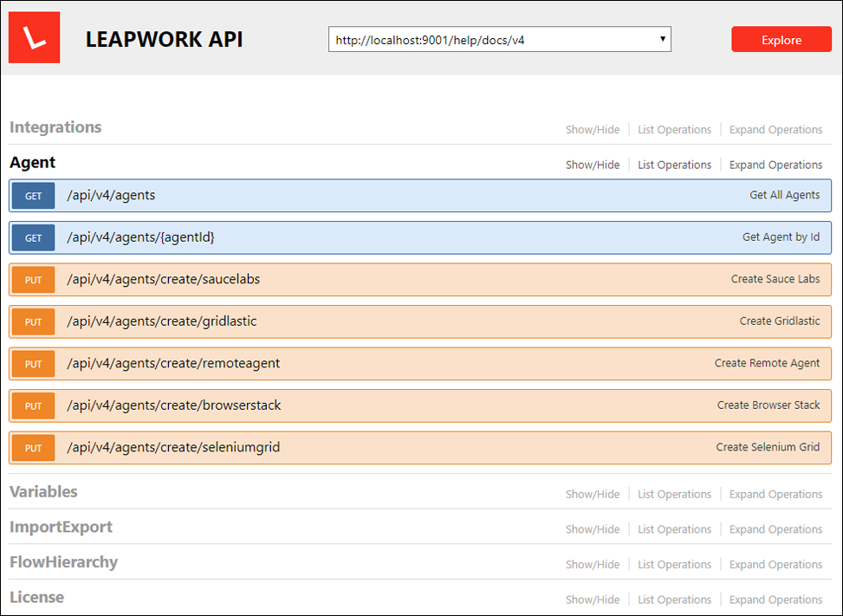Viewport: 843px width, 616px height.
Task: Open the agents/create/gridlastic endpoint path
Action: (x=161, y=321)
